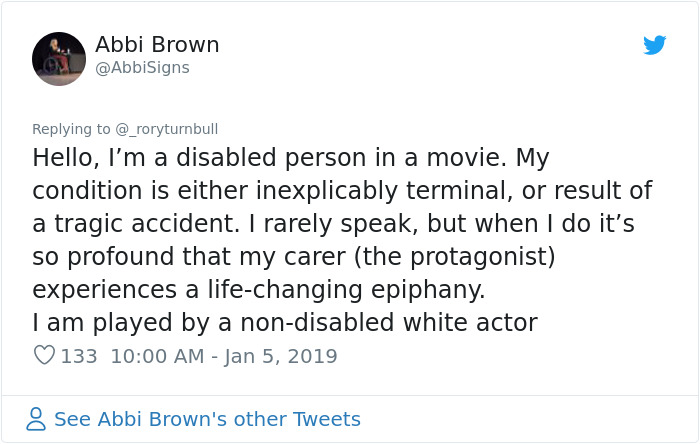See Abbi Brown's other Tweets
The height and width of the screenshot is (444, 700).
(x=207, y=419)
